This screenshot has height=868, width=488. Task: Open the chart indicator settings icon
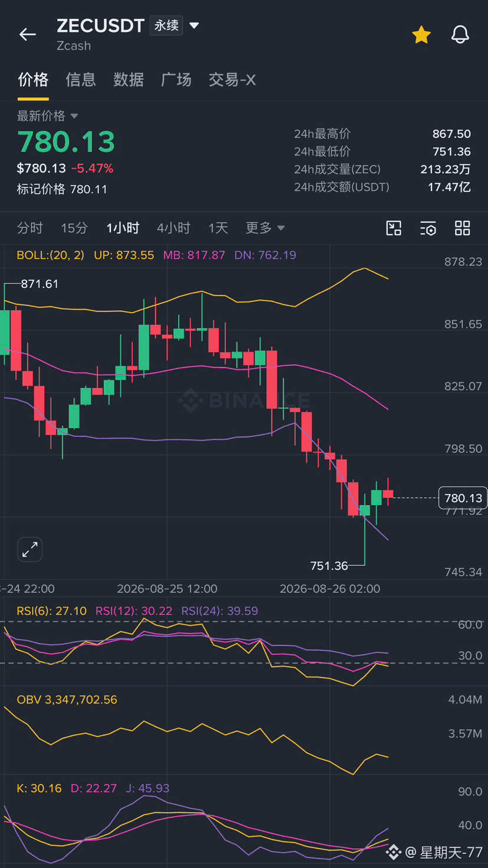pos(428,228)
